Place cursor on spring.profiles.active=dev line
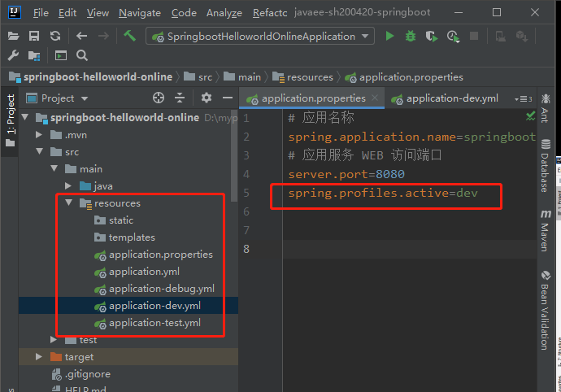 (383, 194)
